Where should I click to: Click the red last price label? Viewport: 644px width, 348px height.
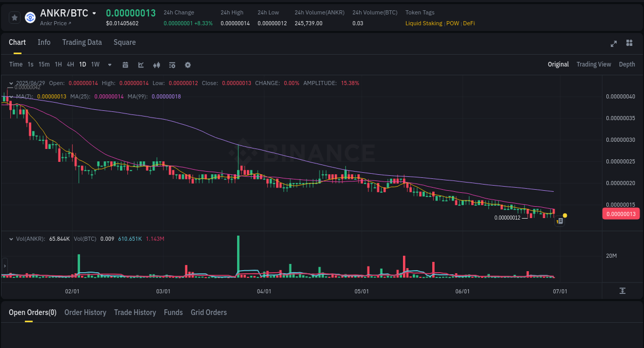[x=620, y=213]
